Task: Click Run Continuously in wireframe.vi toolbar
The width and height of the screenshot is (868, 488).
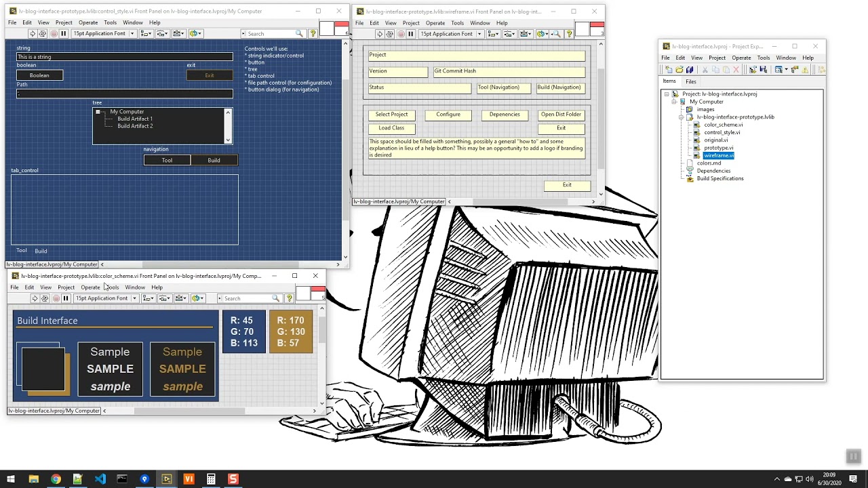Action: coord(390,34)
